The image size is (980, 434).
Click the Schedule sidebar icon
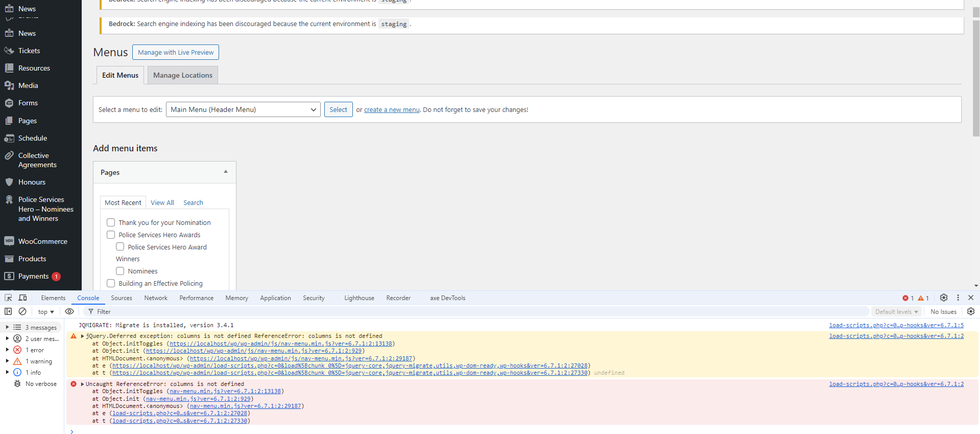pos(9,138)
